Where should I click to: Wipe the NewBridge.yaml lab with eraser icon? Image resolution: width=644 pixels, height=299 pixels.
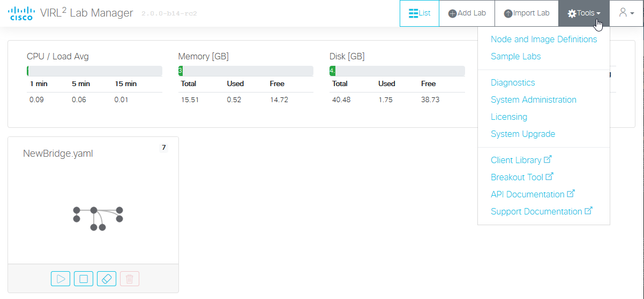click(x=107, y=279)
